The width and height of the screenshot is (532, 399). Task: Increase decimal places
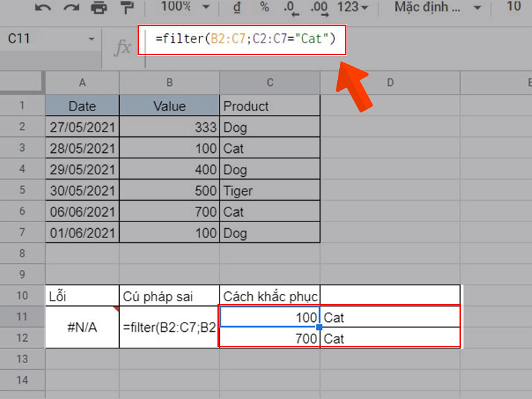(x=320, y=9)
